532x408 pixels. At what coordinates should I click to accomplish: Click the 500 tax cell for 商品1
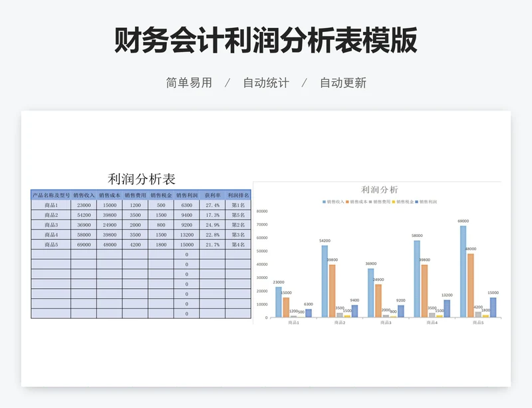[x=161, y=205]
